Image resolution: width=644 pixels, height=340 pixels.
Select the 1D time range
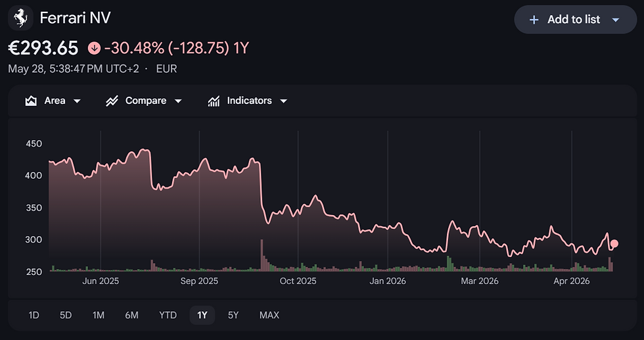click(x=34, y=315)
